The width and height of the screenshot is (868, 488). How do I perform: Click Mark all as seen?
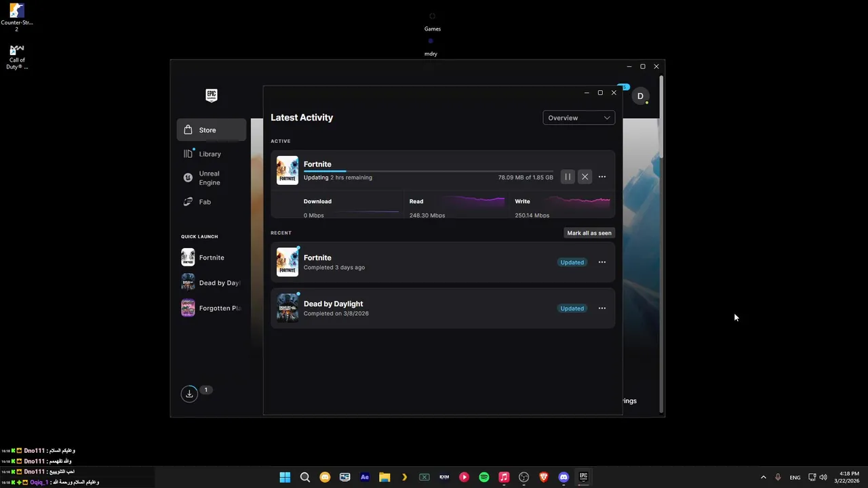point(589,233)
